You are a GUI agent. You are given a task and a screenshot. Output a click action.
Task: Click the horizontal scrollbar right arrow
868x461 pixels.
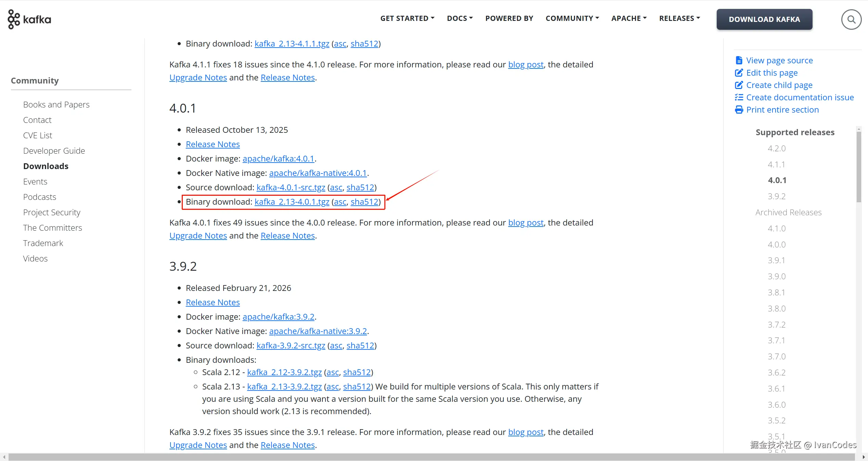pyautogui.click(x=864, y=457)
